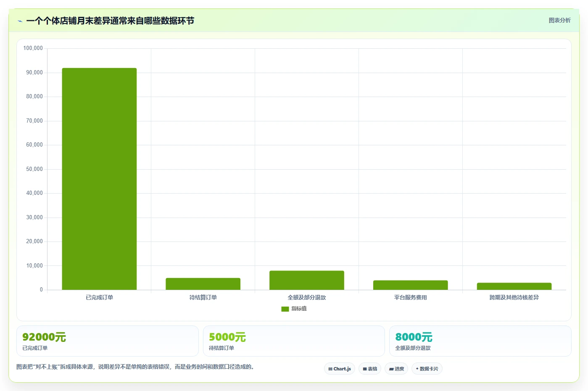Click the 待结算订单 x-axis label
588x391 pixels.
[x=203, y=297]
